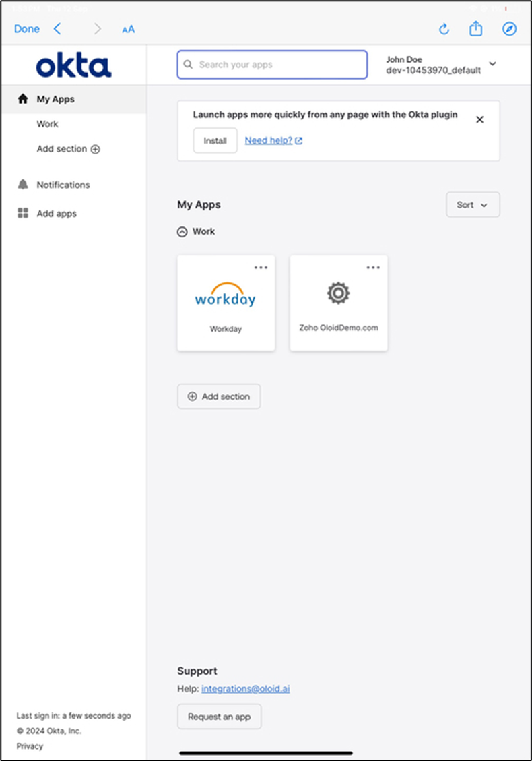This screenshot has height=761, width=532.
Task: Open the share sheet icon
Action: point(475,28)
